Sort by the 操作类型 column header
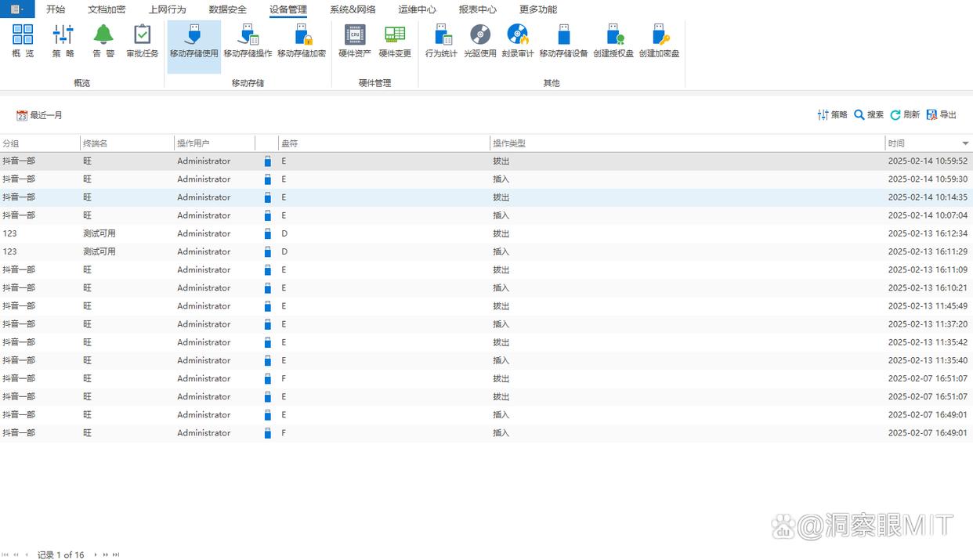The image size is (973, 560). [x=688, y=143]
